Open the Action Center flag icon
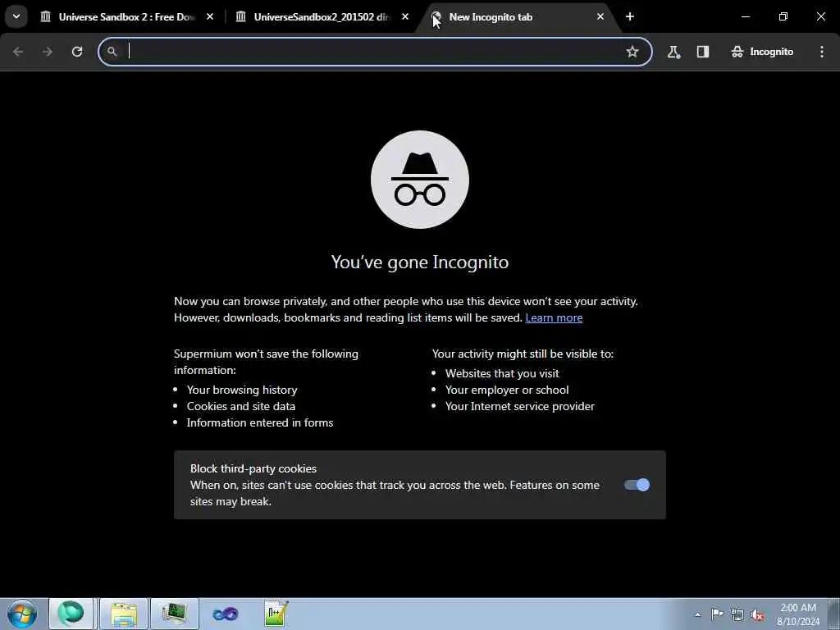 coord(717,614)
